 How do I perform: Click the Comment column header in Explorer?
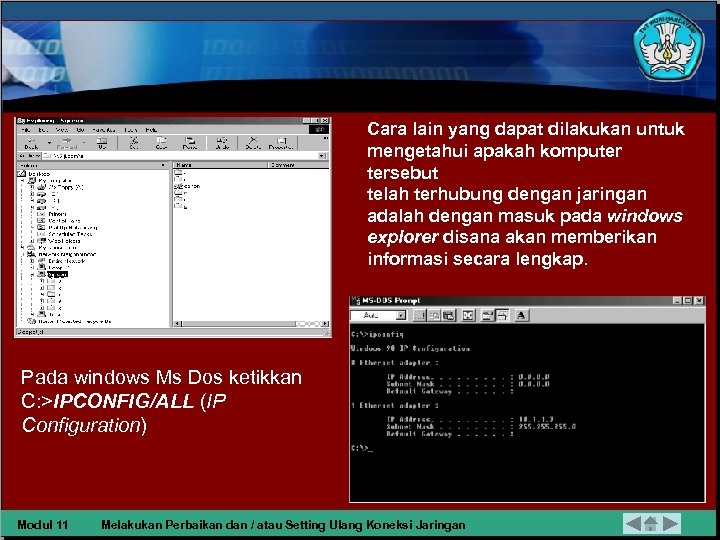point(298,165)
